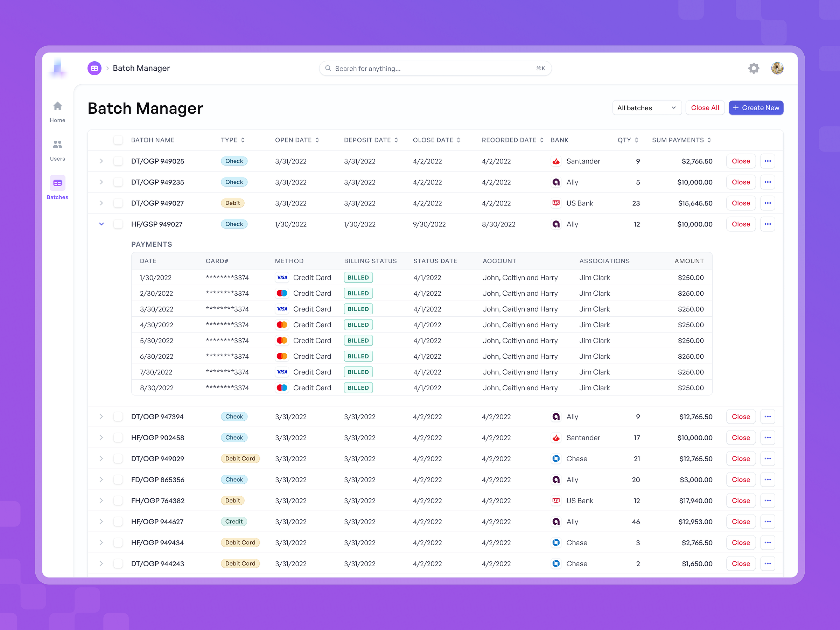This screenshot has height=630, width=840.
Task: Click the Create New button
Action: (756, 107)
